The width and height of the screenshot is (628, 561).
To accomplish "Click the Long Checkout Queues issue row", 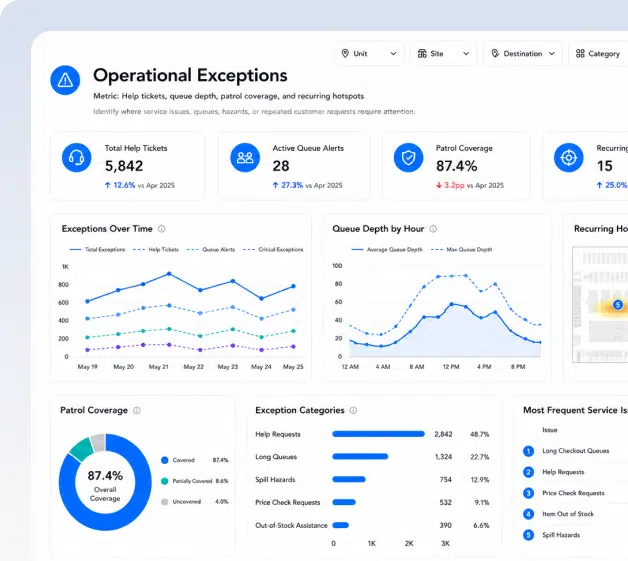I will click(x=576, y=451).
